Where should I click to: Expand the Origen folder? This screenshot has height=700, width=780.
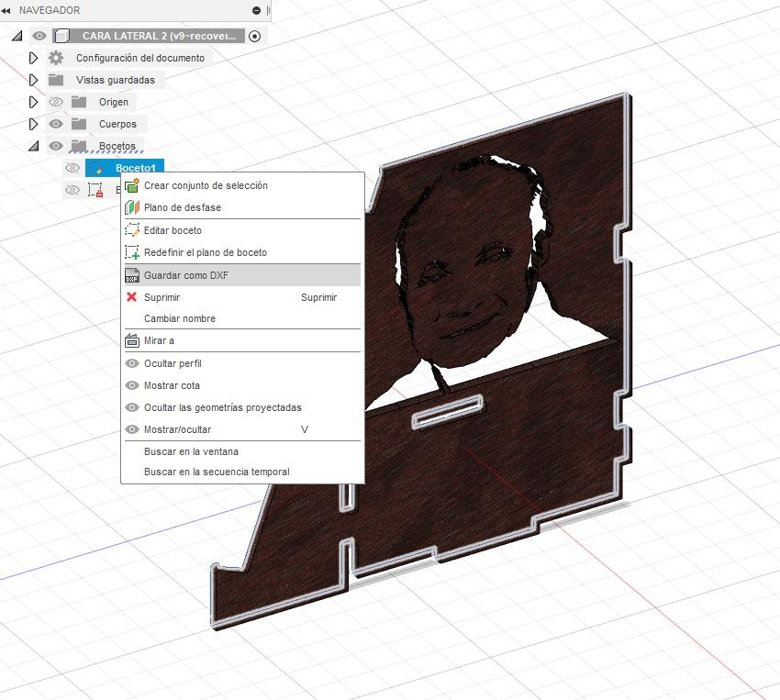click(33, 102)
